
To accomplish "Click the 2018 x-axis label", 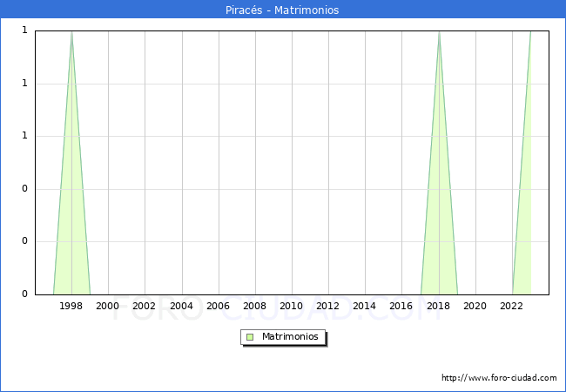I will [438, 306].
